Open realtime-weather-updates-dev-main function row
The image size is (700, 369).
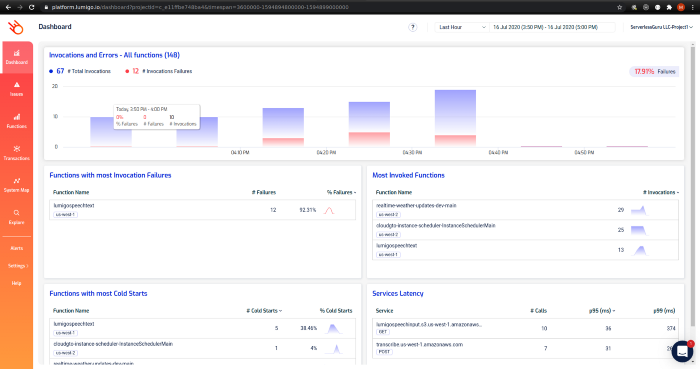pos(525,210)
